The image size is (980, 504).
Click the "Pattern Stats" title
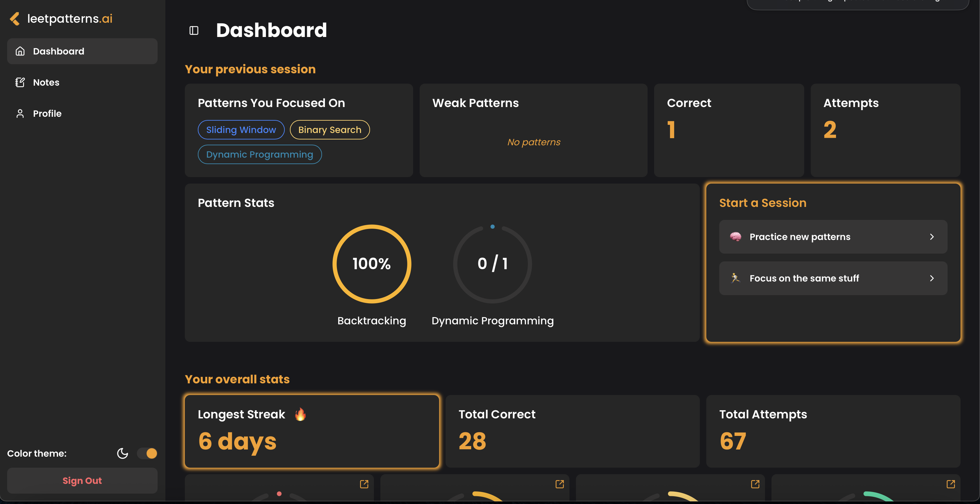click(236, 203)
